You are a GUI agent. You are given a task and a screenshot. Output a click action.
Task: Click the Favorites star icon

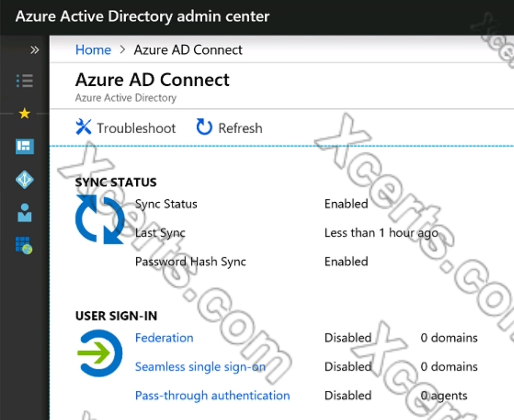tap(25, 113)
